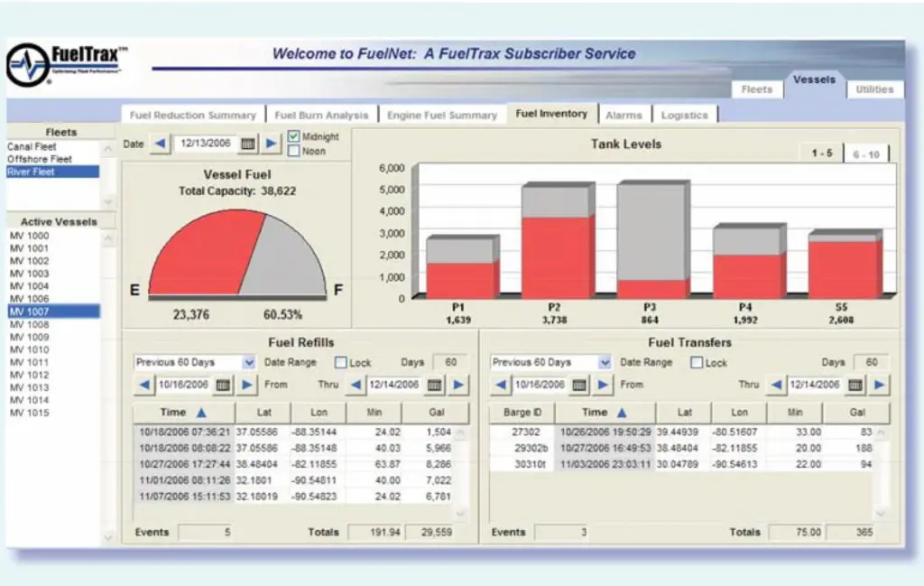The width and height of the screenshot is (924, 586).
Task: Go to next day arrow beside Date
Action: click(x=271, y=144)
